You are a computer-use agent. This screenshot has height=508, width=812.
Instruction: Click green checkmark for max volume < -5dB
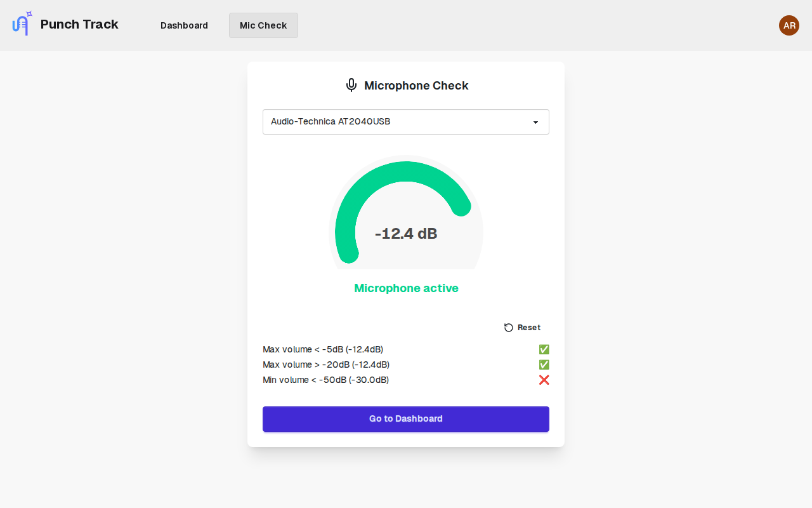[x=544, y=349]
